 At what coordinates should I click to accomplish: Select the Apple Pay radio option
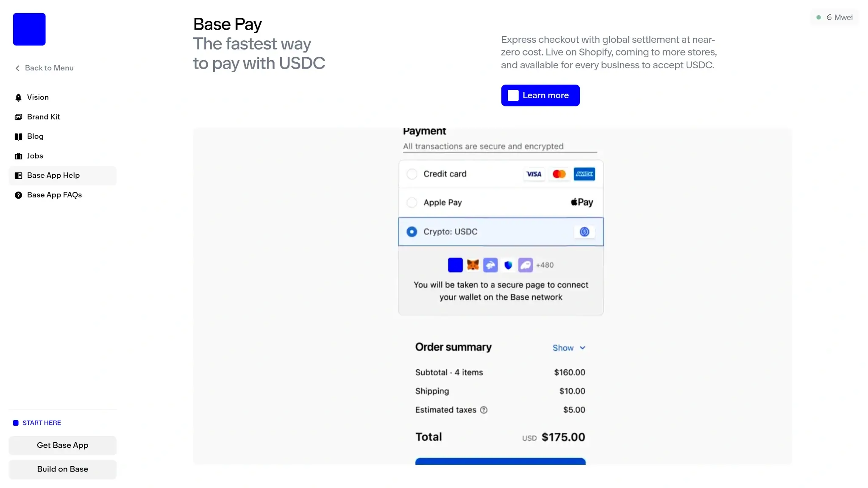412,202
